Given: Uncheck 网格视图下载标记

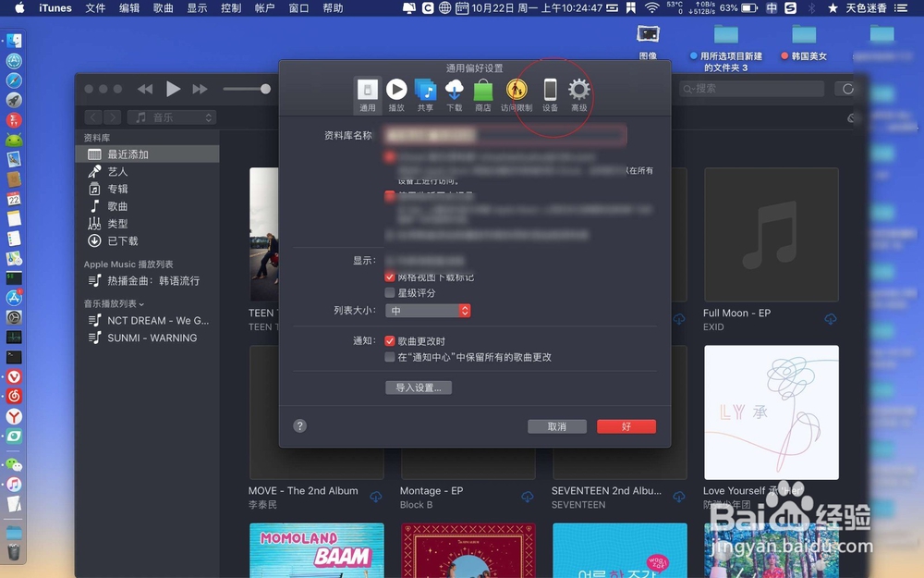Looking at the screenshot, I should click(x=390, y=276).
